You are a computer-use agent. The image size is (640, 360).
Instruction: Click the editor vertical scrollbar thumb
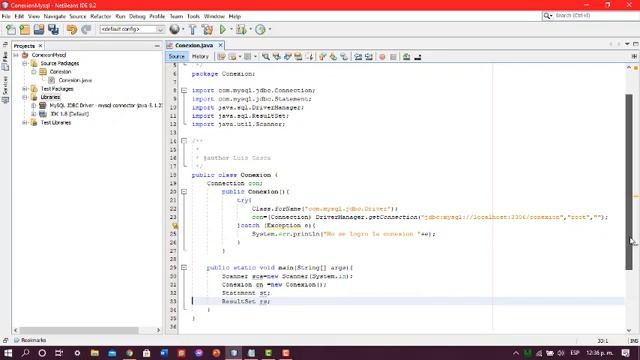click(629, 182)
